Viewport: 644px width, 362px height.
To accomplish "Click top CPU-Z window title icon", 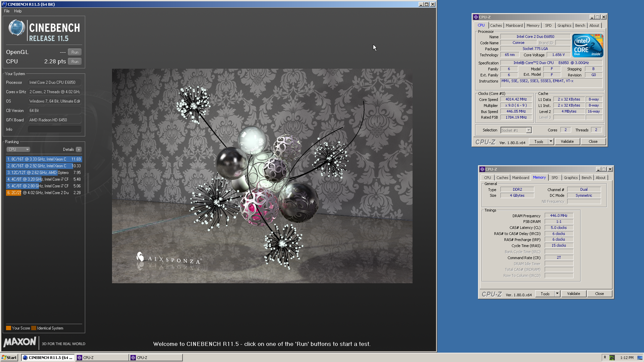I will 476,17.
